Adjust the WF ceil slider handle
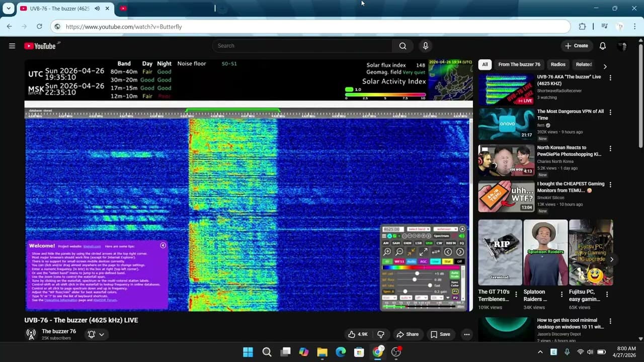644x362 pixels. (x=417, y=274)
